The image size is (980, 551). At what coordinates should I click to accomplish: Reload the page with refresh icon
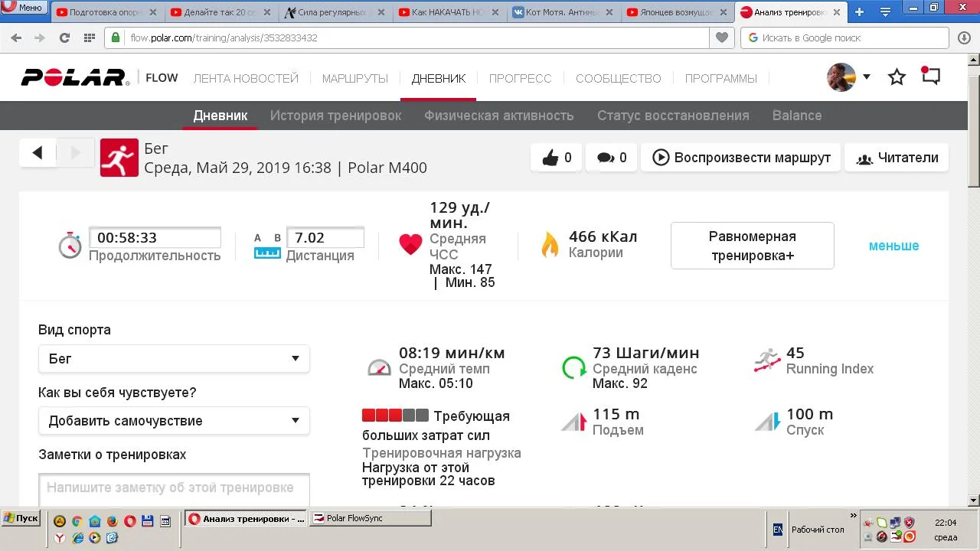(64, 37)
